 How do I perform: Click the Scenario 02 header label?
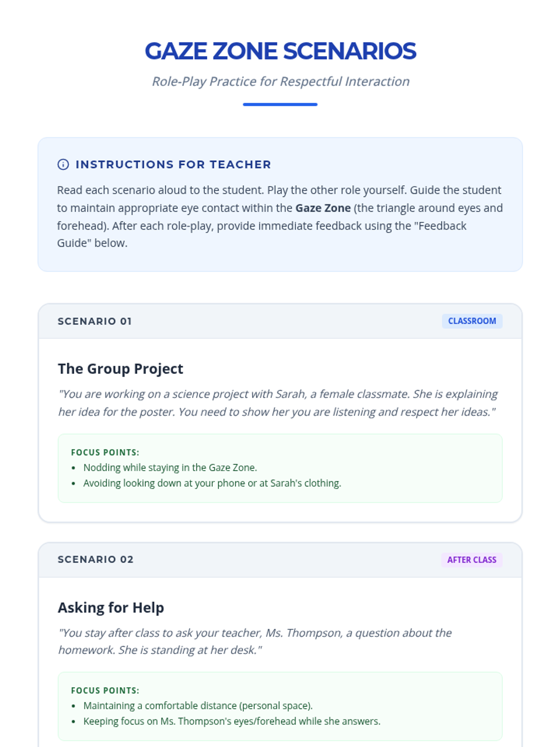coord(96,559)
